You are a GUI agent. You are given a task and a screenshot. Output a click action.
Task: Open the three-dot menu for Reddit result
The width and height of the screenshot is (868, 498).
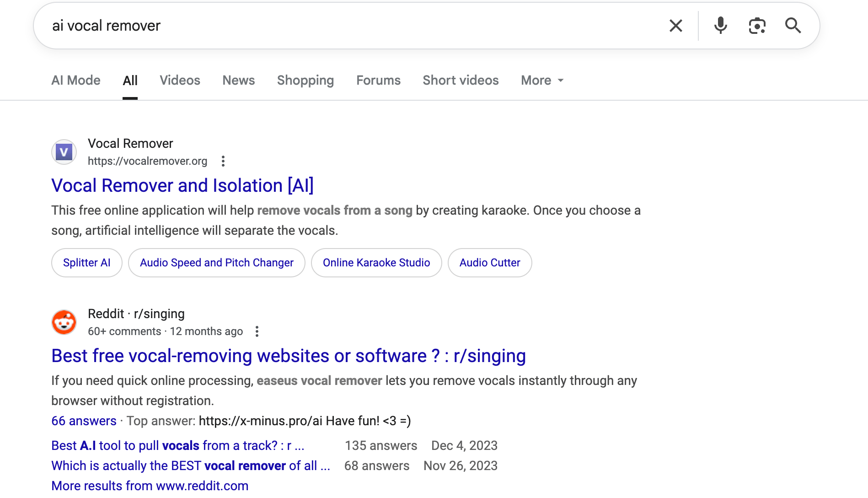(257, 331)
